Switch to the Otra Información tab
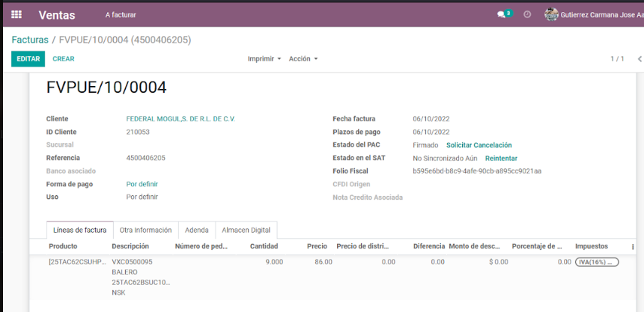 (x=145, y=230)
